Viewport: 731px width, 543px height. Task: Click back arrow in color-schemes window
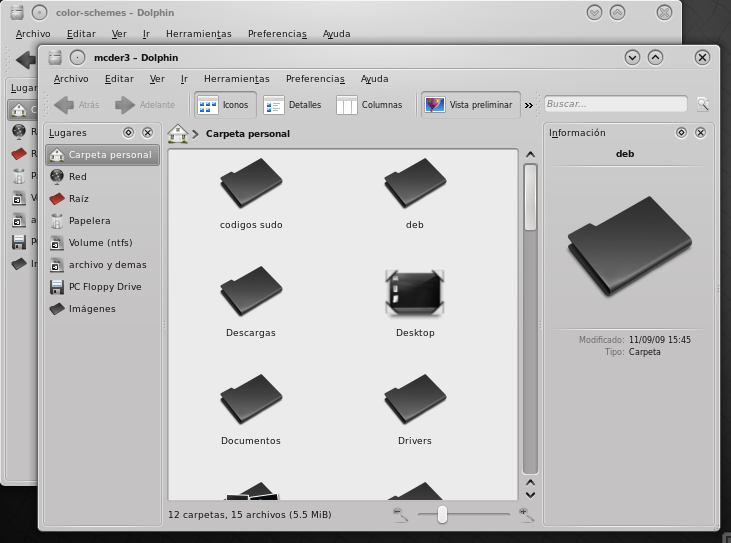26,60
